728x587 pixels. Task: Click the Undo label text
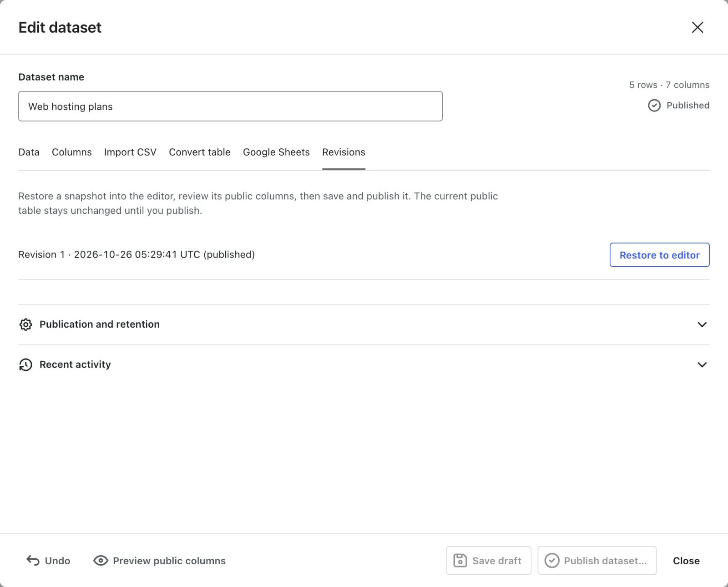(57, 561)
